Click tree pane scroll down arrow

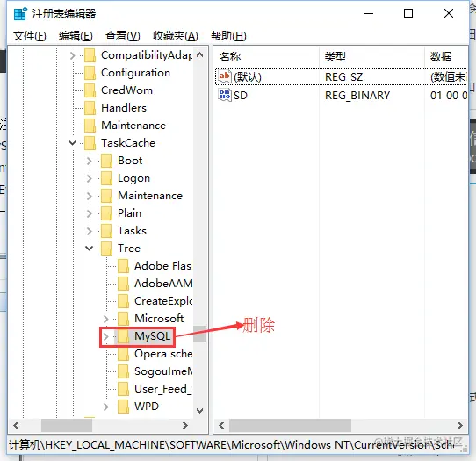pos(199,411)
